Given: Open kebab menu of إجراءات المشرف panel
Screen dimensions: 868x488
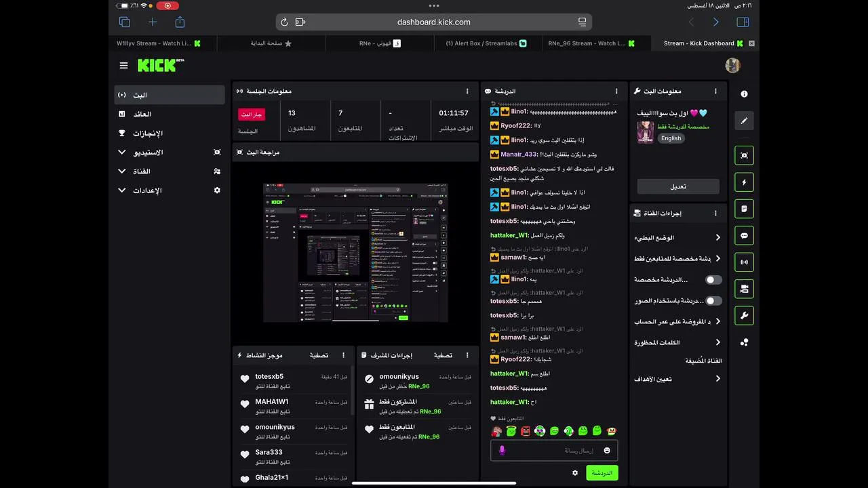Looking at the screenshot, I should 467,355.
